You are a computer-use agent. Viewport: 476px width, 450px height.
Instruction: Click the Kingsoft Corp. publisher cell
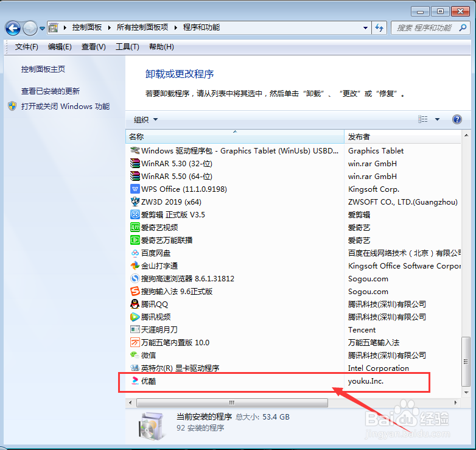pyautogui.click(x=373, y=189)
